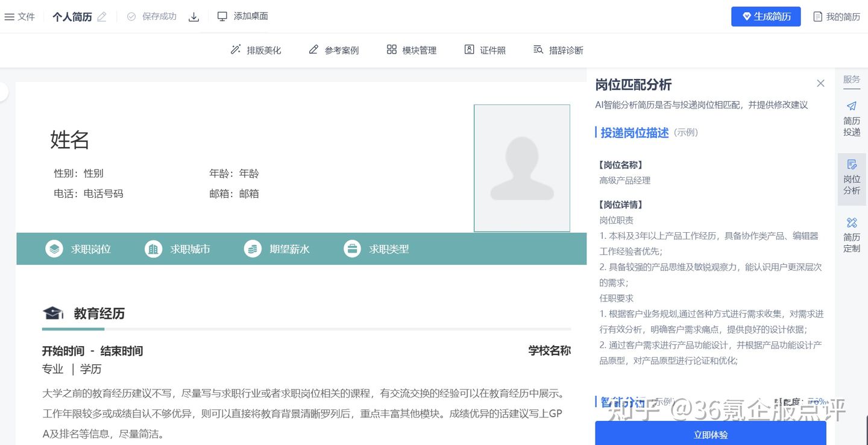Click the 求职岗位 icon in green bar
The width and height of the screenshot is (868, 445).
click(54, 248)
